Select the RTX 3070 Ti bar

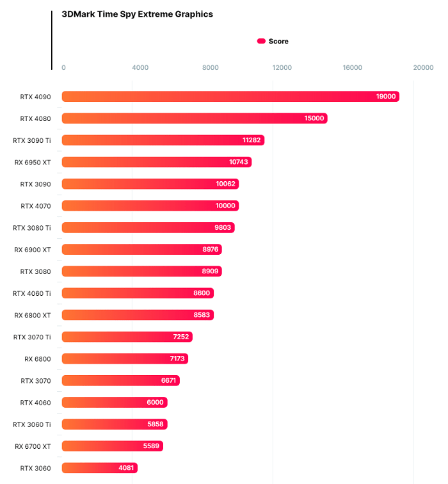point(127,337)
